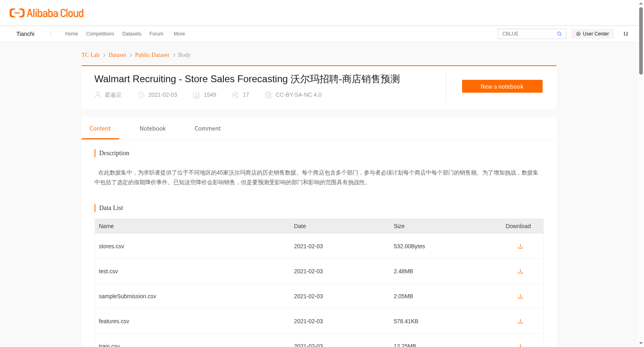
Task: Click the features.csv file name
Action: tap(114, 321)
